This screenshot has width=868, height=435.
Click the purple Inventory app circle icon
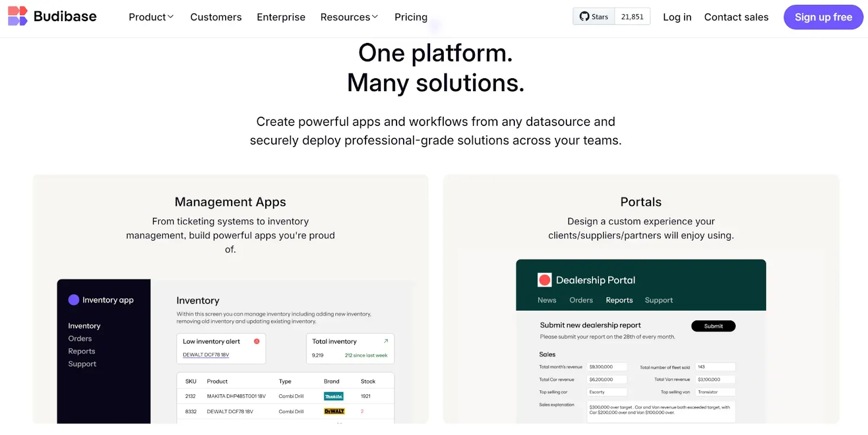pos(74,300)
